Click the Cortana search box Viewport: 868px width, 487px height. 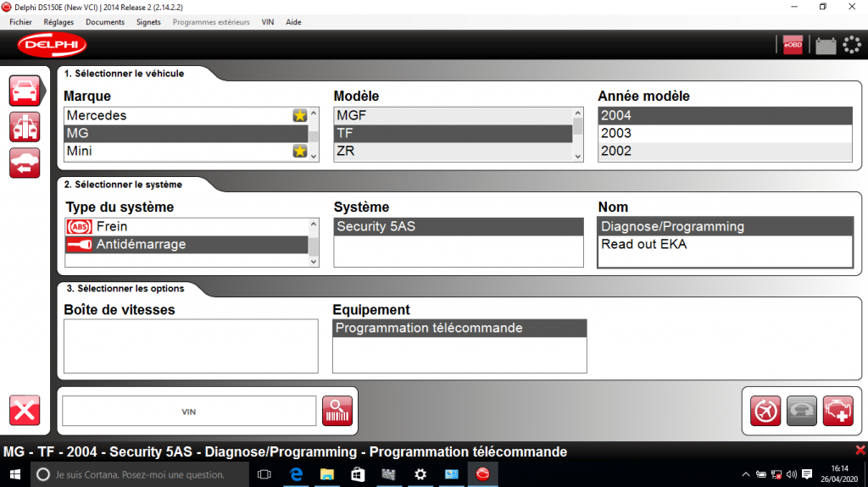pyautogui.click(x=139, y=474)
